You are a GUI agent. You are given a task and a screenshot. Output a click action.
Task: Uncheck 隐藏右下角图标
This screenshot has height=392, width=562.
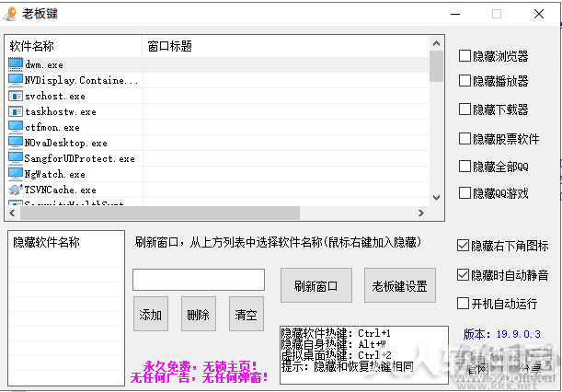click(x=463, y=246)
